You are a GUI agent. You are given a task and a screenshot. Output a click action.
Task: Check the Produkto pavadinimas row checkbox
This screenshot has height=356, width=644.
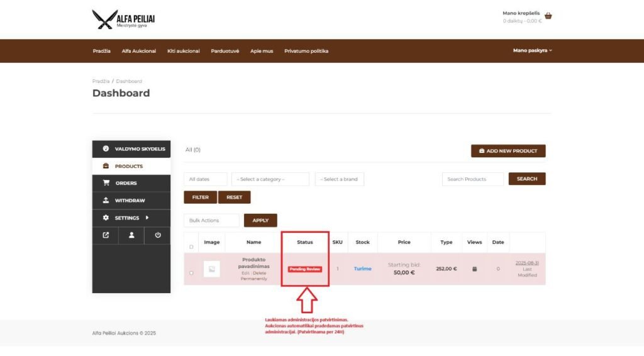coord(192,273)
